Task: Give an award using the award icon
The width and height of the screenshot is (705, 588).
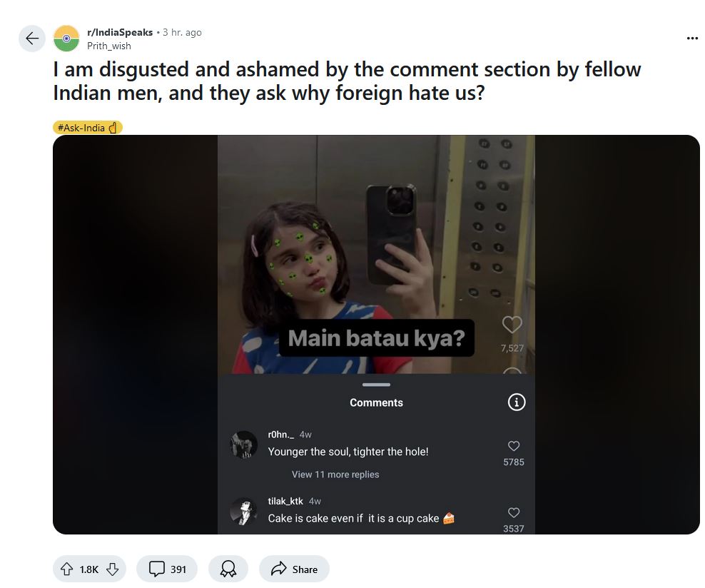Action: click(x=228, y=569)
